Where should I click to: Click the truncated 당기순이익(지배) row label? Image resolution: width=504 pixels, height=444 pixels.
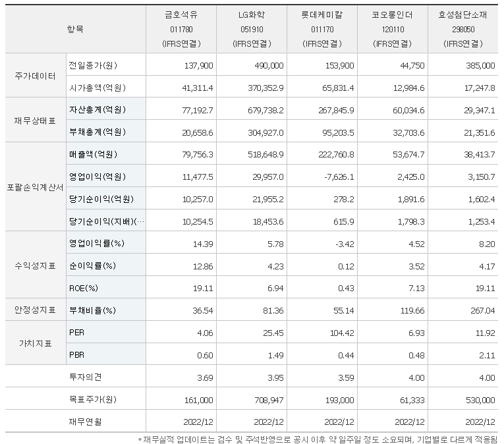pos(107,221)
